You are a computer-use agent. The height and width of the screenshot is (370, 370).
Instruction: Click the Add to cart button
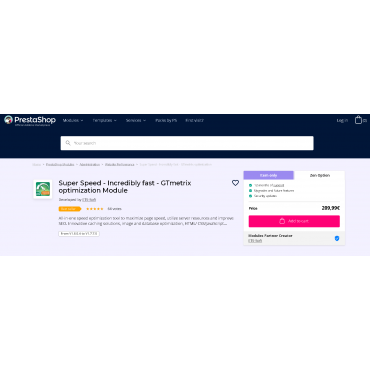coord(294,221)
